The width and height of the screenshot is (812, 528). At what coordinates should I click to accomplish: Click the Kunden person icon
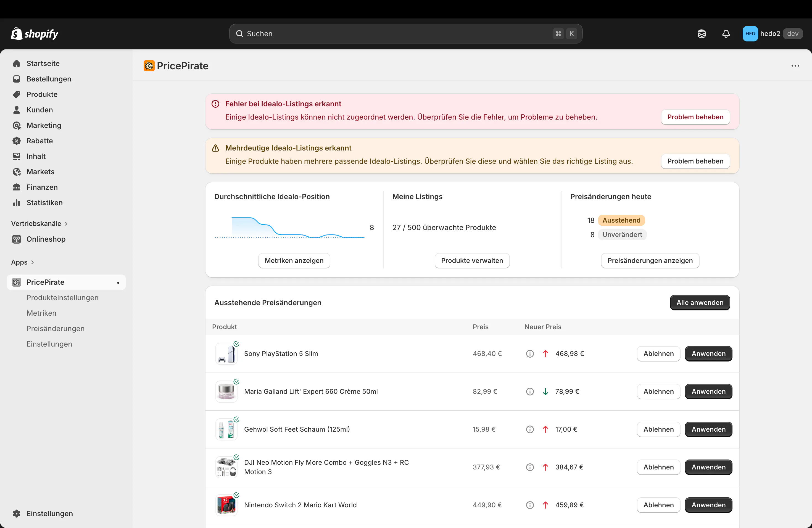[x=16, y=110]
